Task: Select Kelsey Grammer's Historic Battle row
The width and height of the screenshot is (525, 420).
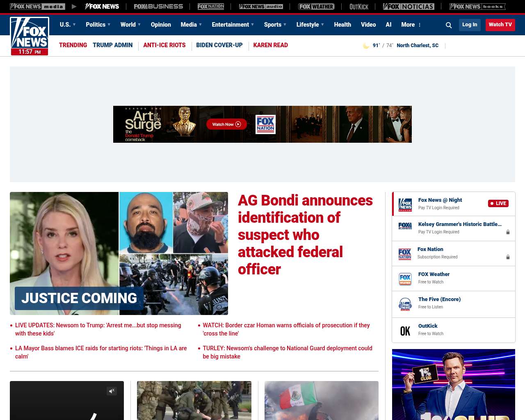Action: coord(454,228)
